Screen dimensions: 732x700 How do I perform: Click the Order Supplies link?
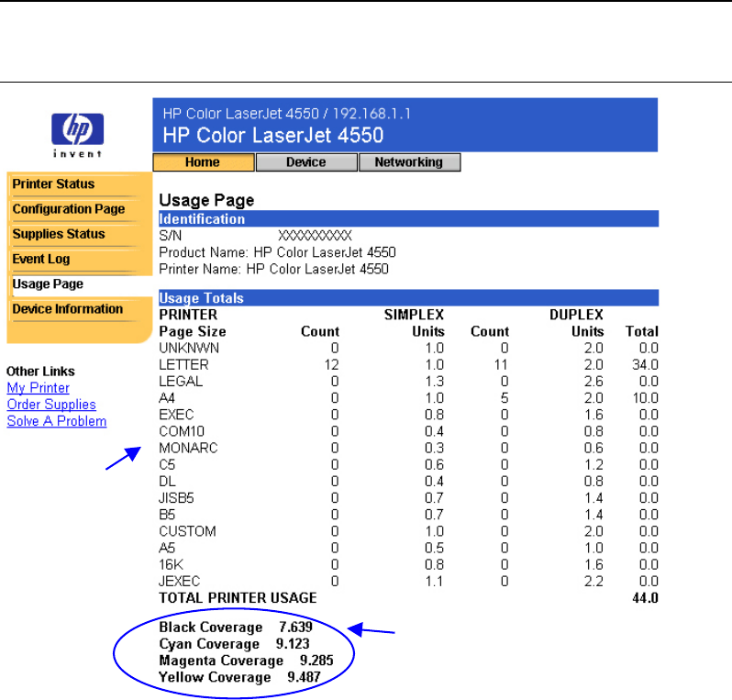(x=51, y=405)
